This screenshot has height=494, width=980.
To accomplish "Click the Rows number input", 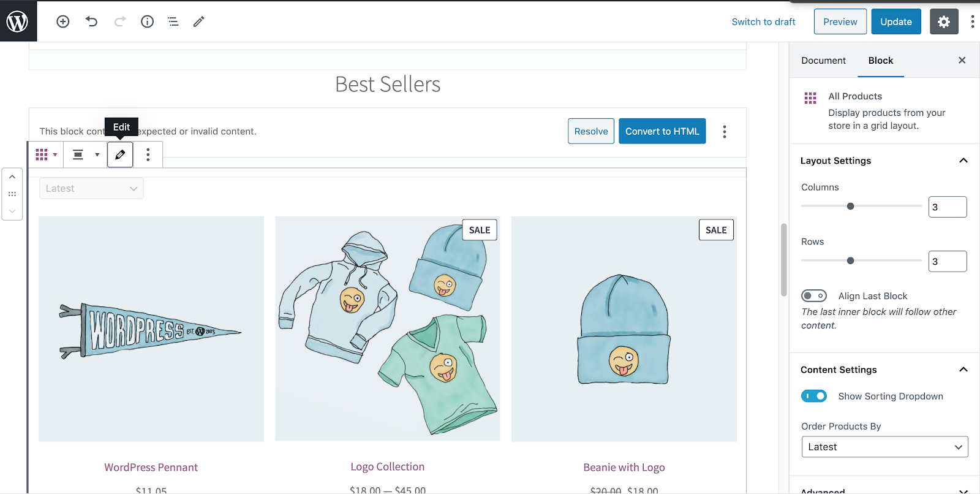I will click(x=948, y=262).
